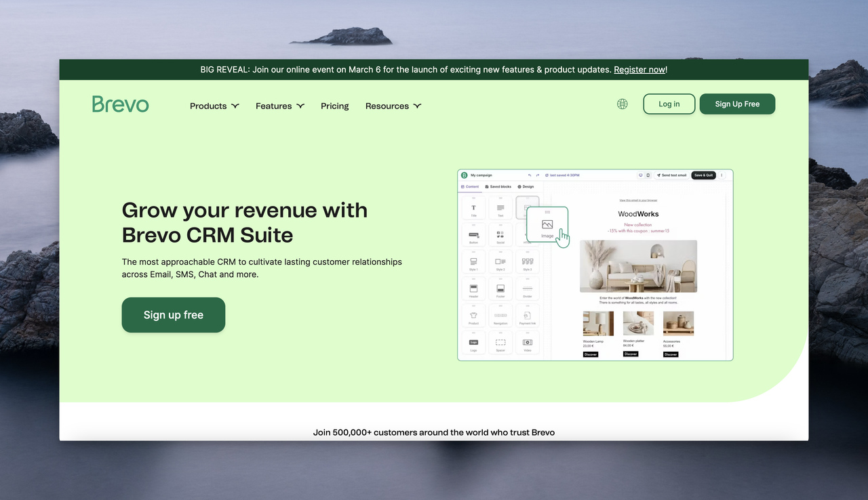Select the Payment link block
This screenshot has width=868, height=500.
pos(528,316)
